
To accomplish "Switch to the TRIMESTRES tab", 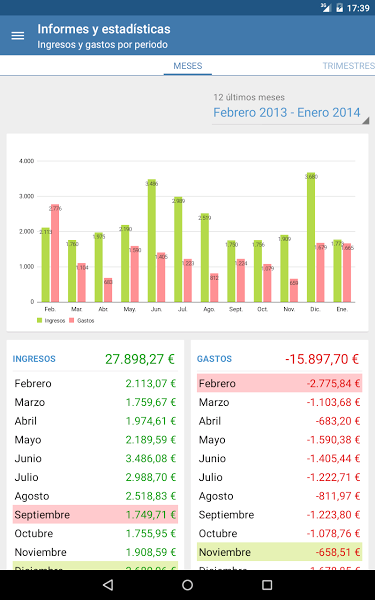I will coord(348,66).
